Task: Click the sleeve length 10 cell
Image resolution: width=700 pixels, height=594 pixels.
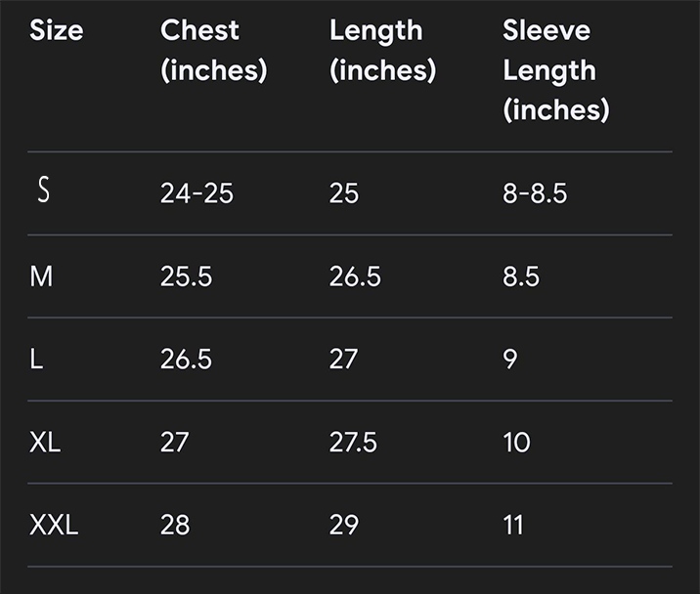Action: coord(517,443)
